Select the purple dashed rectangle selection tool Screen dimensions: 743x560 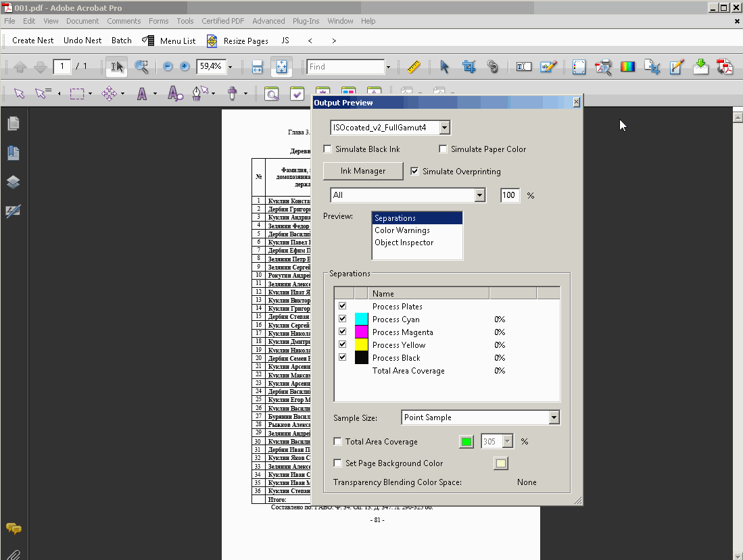77,93
